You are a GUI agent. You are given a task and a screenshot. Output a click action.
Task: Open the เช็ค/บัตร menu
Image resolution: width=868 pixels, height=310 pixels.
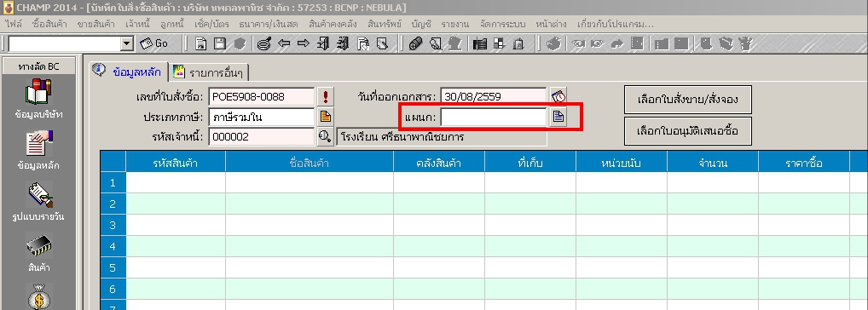(212, 25)
